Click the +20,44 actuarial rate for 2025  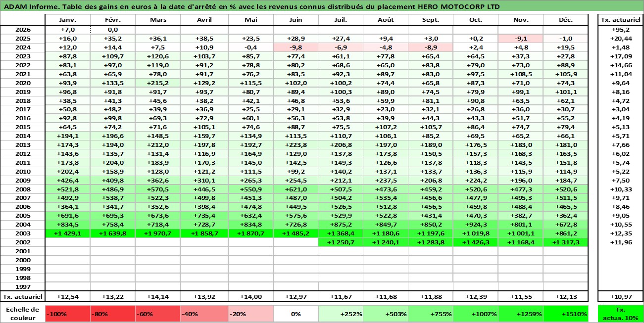tap(620, 39)
